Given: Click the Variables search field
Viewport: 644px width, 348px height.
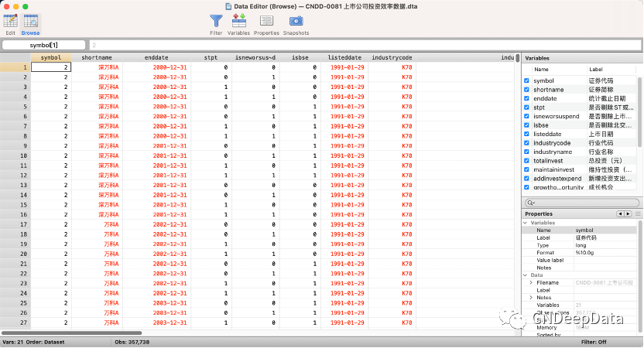Looking at the screenshot, I should pos(582,203).
